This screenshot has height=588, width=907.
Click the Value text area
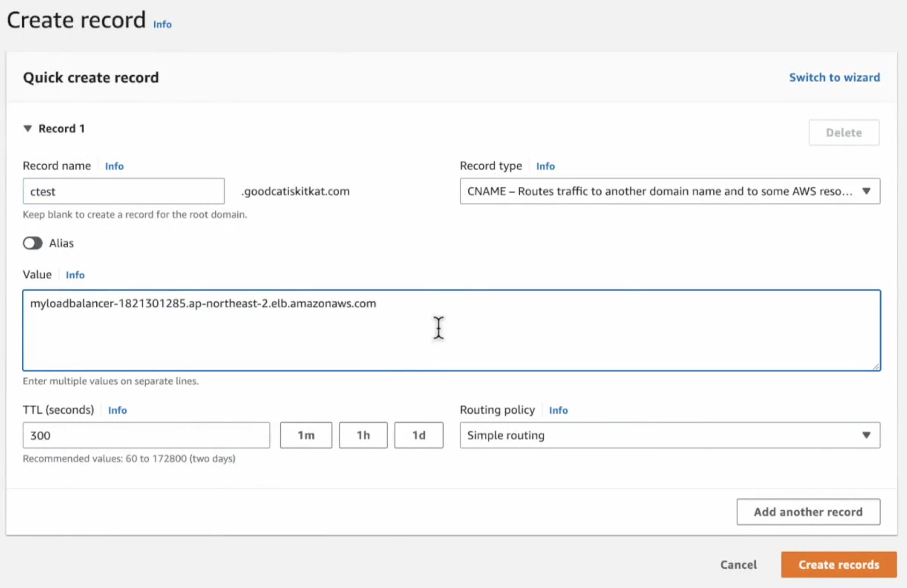(451, 330)
